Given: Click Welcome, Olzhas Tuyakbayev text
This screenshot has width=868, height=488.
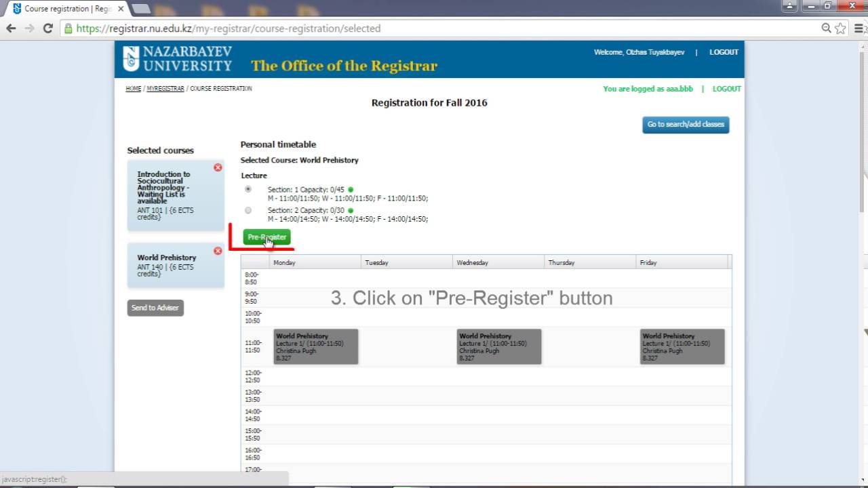Looking at the screenshot, I should tap(639, 52).
